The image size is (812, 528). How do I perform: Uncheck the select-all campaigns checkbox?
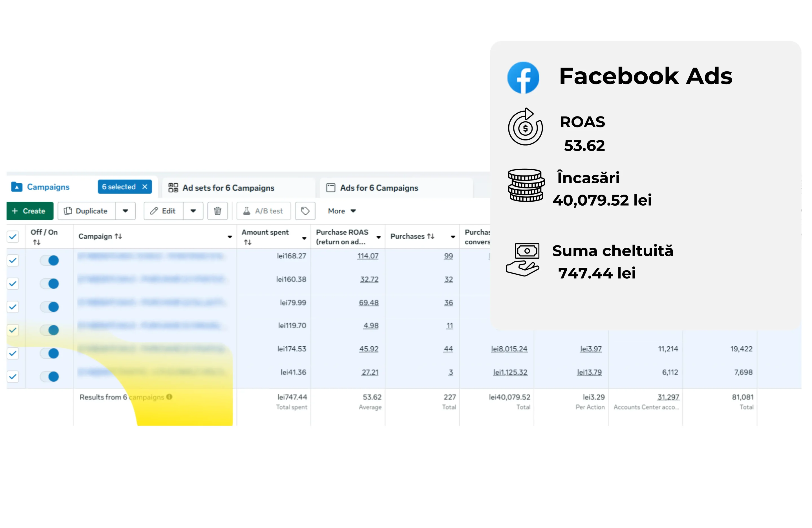click(x=13, y=237)
